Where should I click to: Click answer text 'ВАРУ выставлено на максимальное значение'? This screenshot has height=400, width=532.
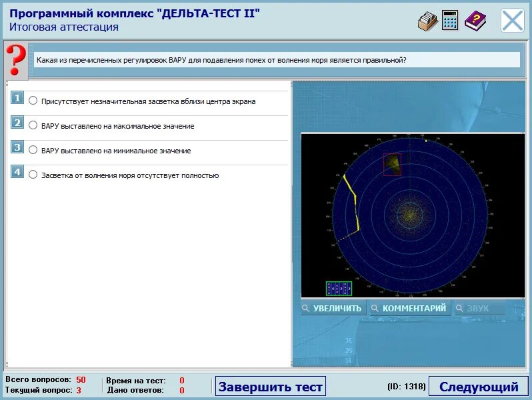point(118,126)
